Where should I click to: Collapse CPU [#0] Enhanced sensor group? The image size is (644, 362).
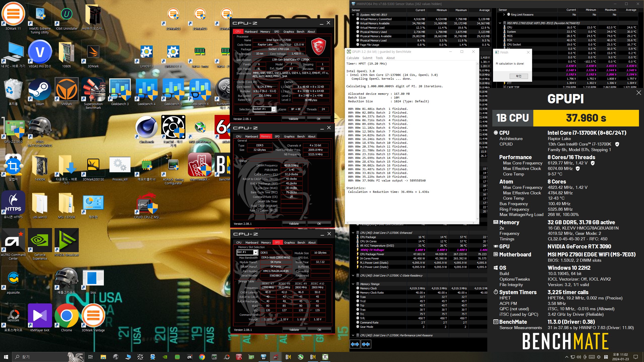[x=353, y=233]
